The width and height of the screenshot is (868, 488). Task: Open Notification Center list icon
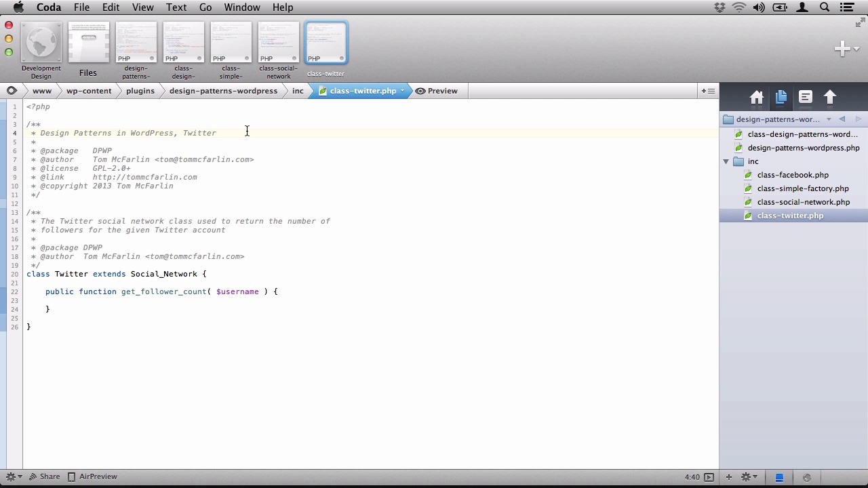[846, 7]
